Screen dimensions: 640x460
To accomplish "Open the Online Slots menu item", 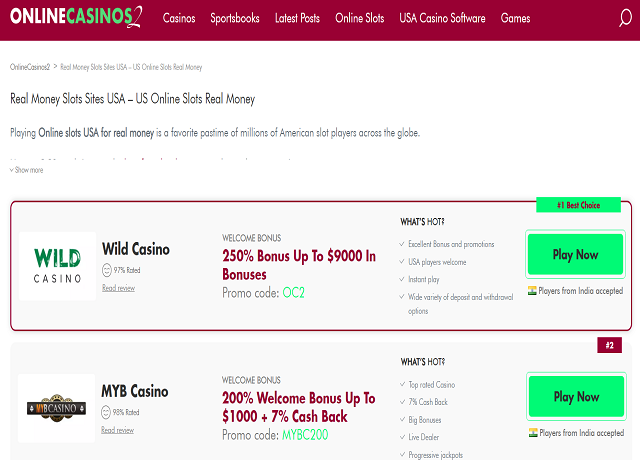I will click(x=359, y=18).
